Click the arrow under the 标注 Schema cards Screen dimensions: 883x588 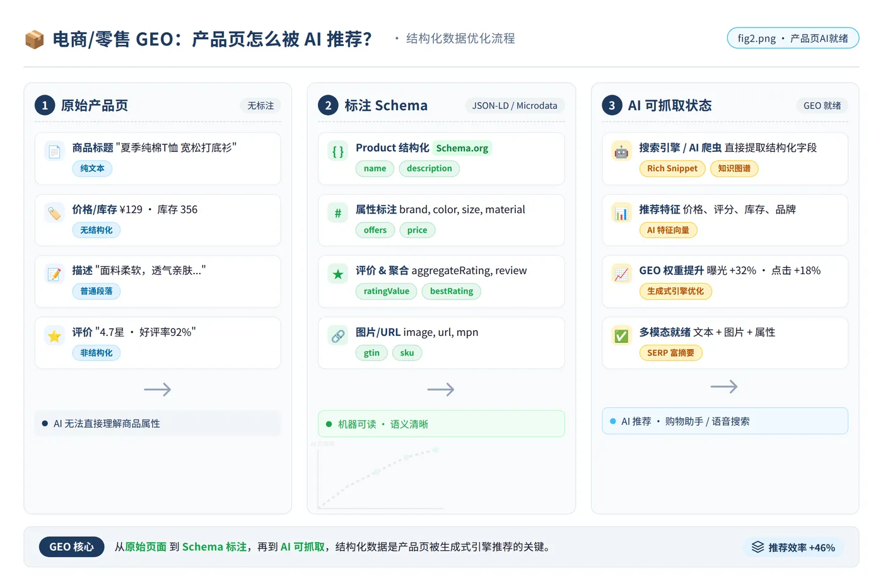(x=441, y=389)
